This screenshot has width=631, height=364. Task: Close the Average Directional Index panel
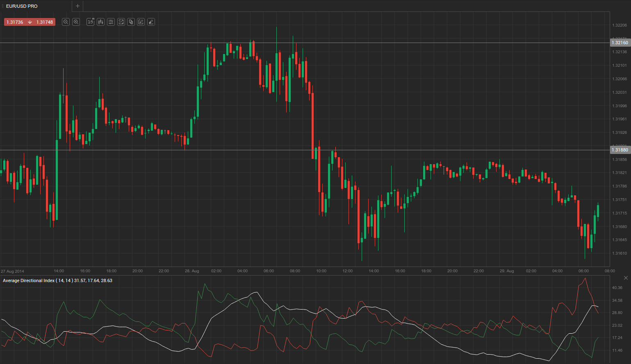coord(626,278)
